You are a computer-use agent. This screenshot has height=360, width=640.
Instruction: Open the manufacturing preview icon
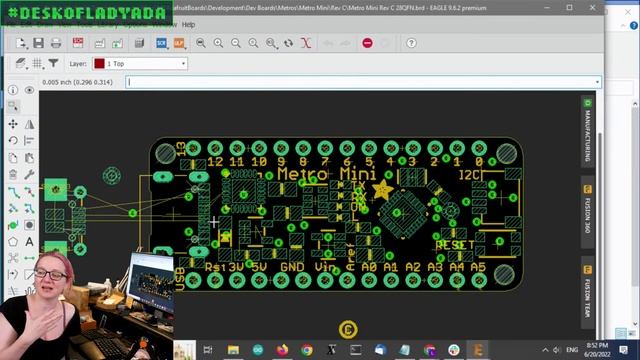[118, 43]
